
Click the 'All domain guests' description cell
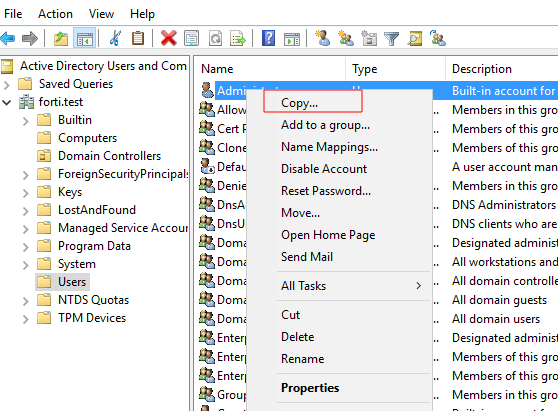coord(499,300)
